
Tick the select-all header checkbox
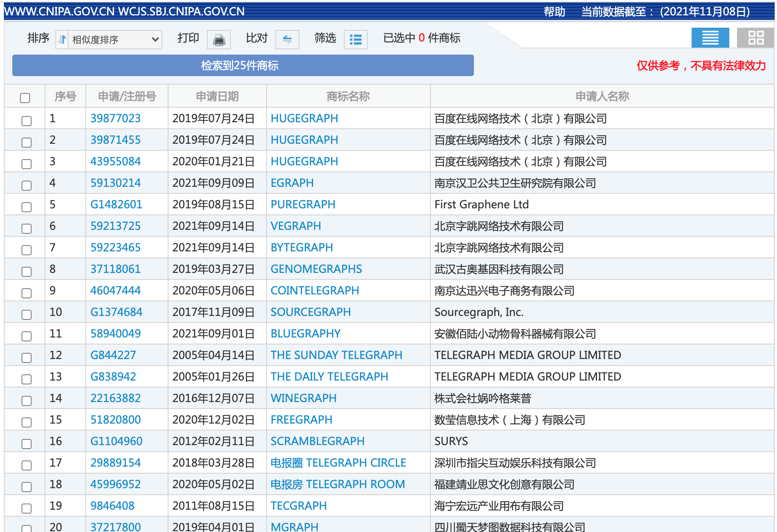25,98
